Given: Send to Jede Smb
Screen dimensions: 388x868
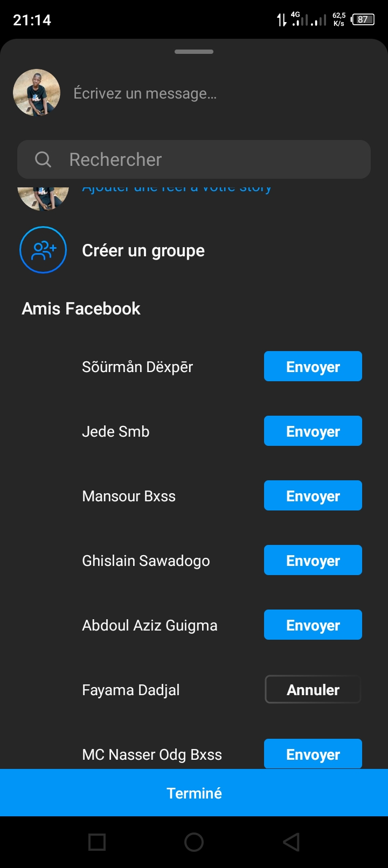Looking at the screenshot, I should 313,431.
